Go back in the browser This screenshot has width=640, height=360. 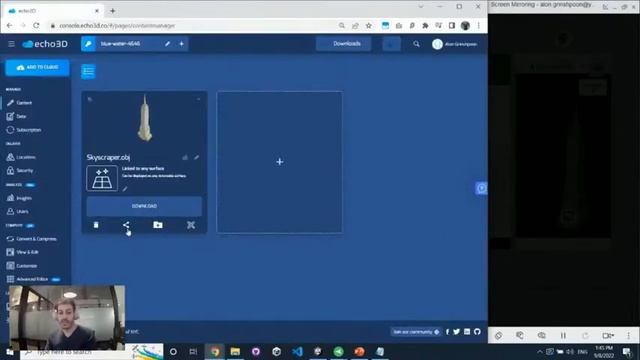[x=10, y=26]
